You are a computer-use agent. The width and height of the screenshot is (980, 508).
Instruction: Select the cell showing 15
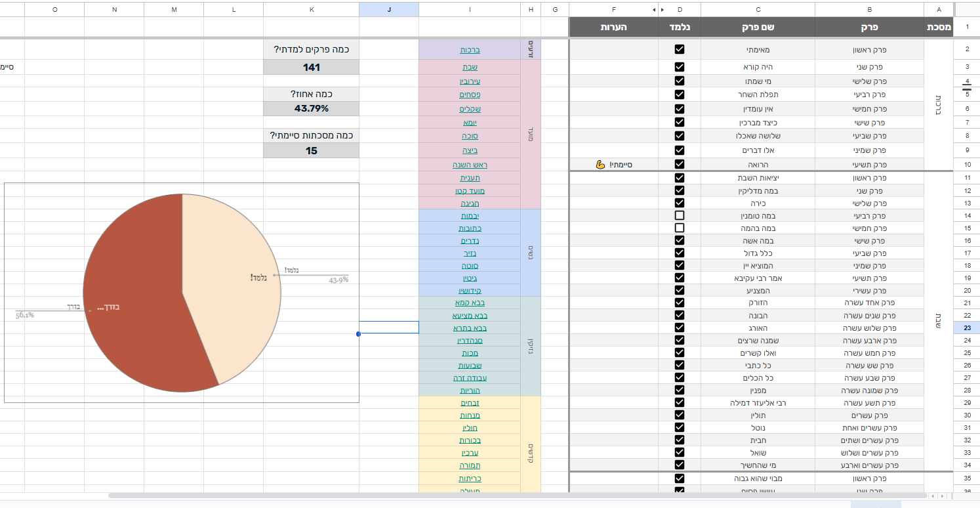pyautogui.click(x=312, y=150)
